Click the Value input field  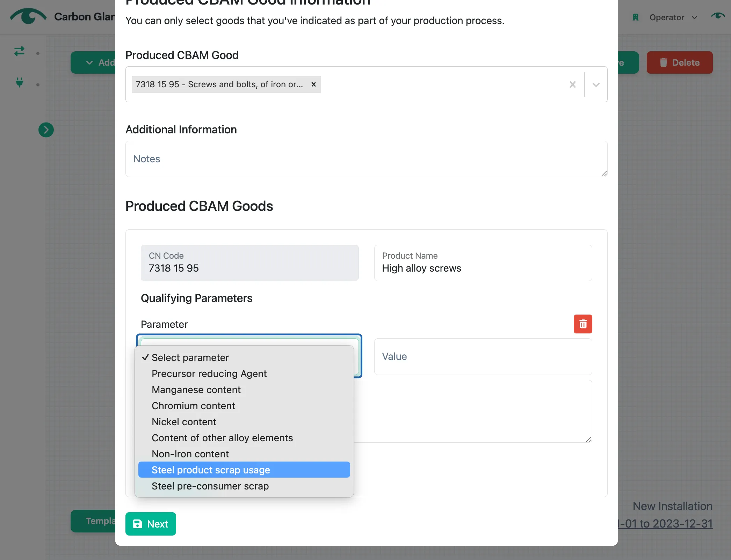483,356
